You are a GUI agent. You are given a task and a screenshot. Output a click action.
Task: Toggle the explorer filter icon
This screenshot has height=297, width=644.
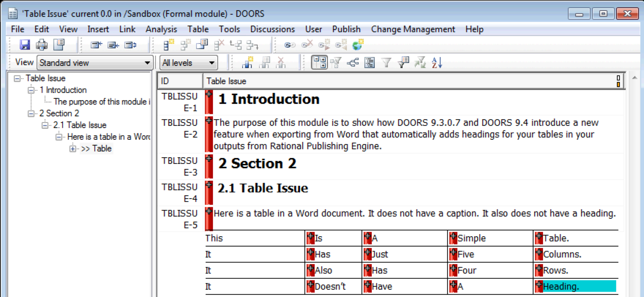tap(336, 63)
